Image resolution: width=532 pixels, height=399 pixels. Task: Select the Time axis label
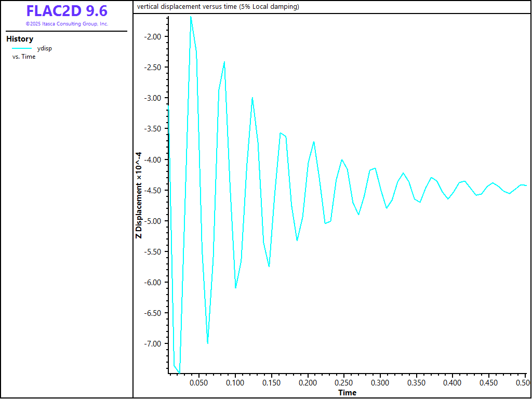point(347,392)
